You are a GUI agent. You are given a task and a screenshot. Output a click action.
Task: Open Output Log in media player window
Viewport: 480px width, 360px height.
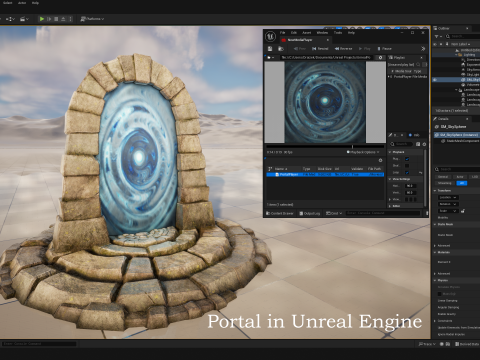click(x=310, y=213)
